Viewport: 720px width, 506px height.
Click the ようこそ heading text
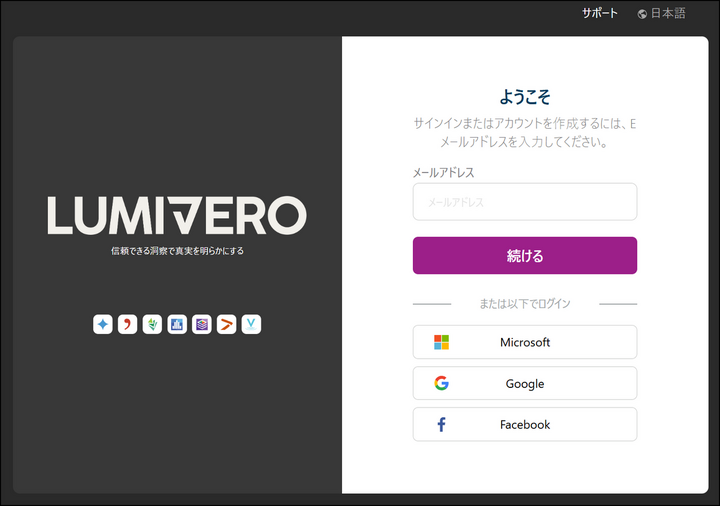(x=524, y=97)
